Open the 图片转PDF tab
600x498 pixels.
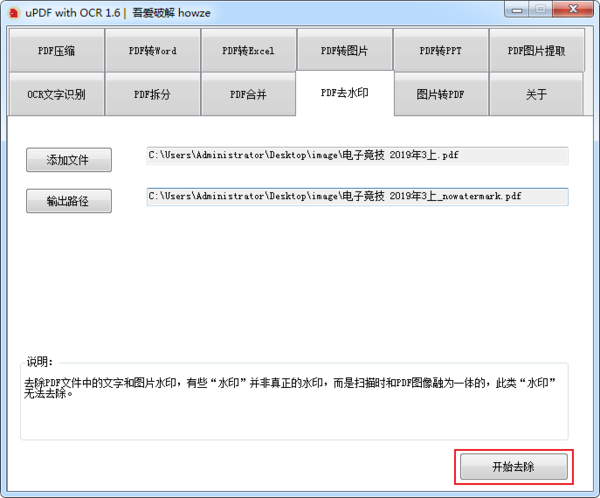click(441, 94)
